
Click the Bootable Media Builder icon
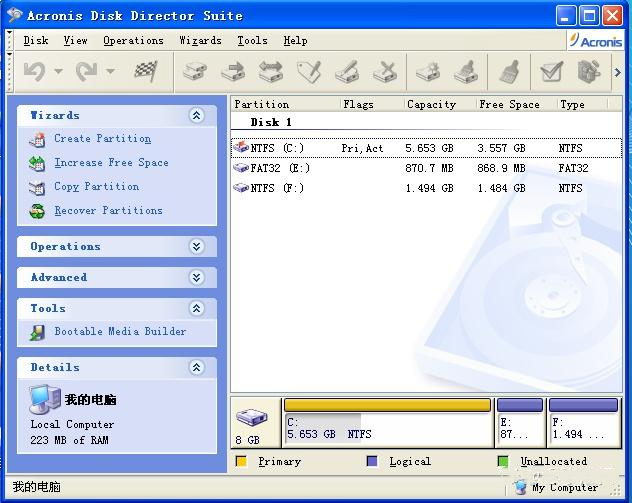(37, 332)
